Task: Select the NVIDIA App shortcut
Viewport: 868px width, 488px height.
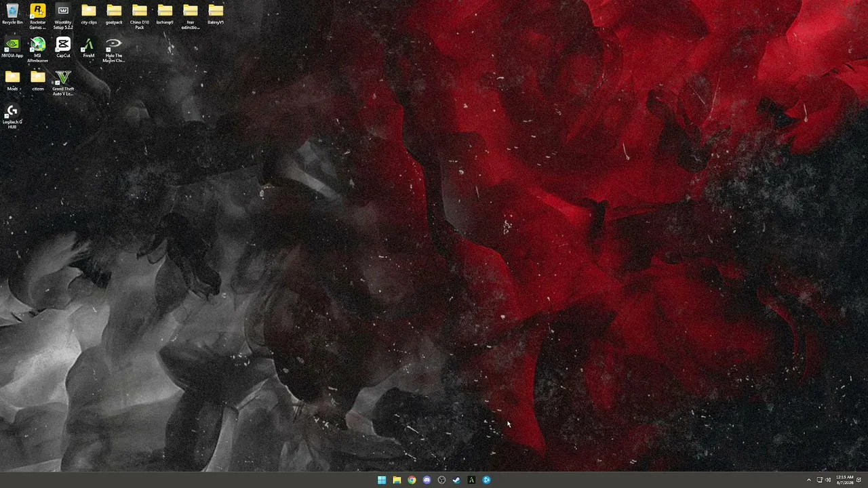Action: coord(12,47)
